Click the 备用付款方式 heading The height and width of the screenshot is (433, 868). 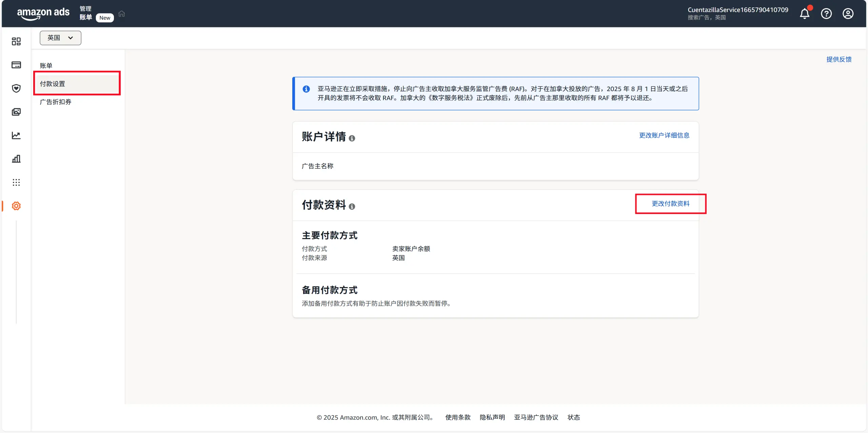click(330, 290)
